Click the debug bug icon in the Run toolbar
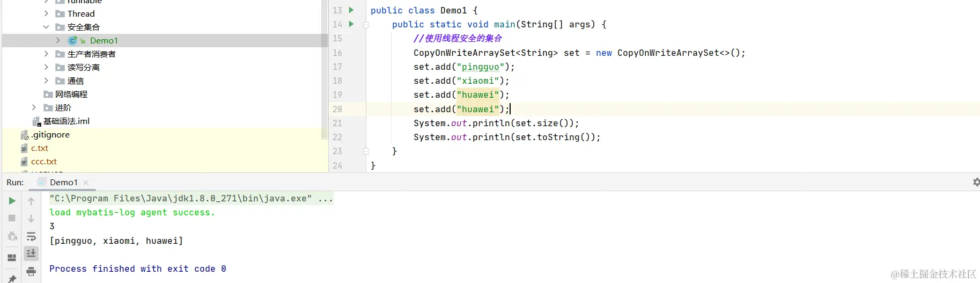Screen dimensions: 980x283 tap(12, 236)
